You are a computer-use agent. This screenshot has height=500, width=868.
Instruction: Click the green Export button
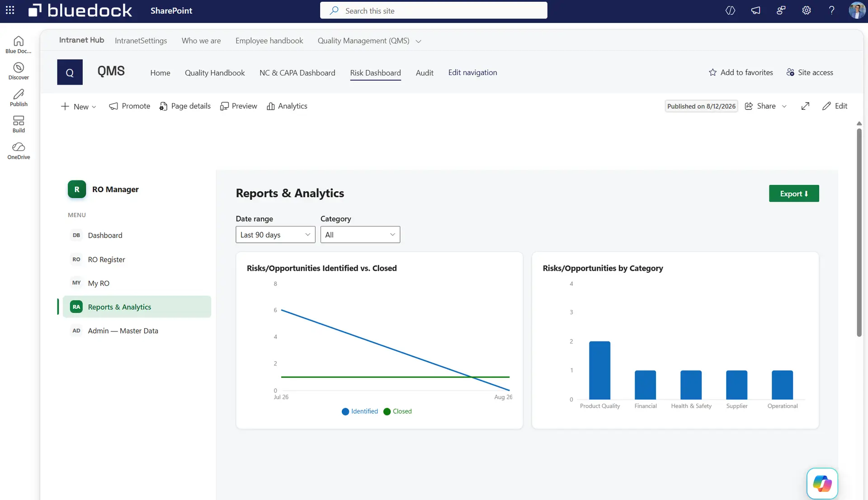coord(794,193)
